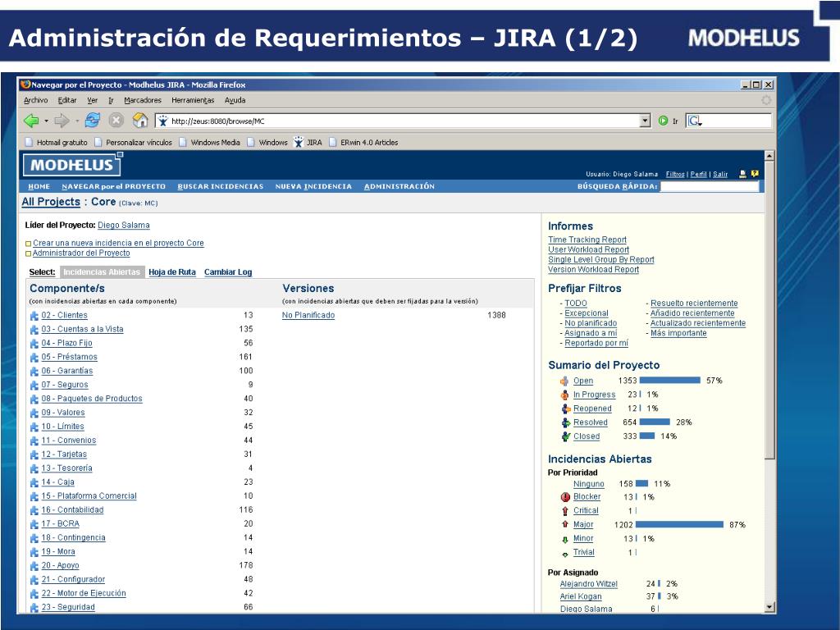Apply the 'Asignado a mí' preset filter
Image resolution: width=840 pixels, height=630 pixels.
(591, 333)
